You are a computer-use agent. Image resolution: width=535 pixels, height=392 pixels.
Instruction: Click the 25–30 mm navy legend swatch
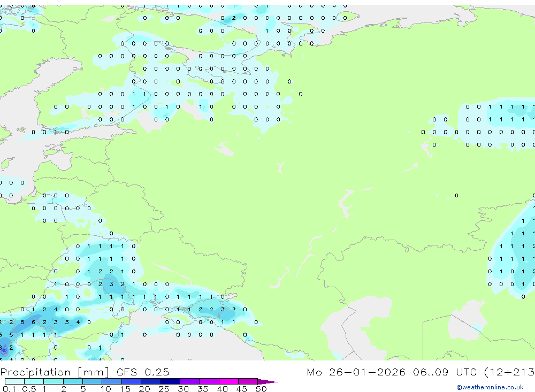pos(170,381)
